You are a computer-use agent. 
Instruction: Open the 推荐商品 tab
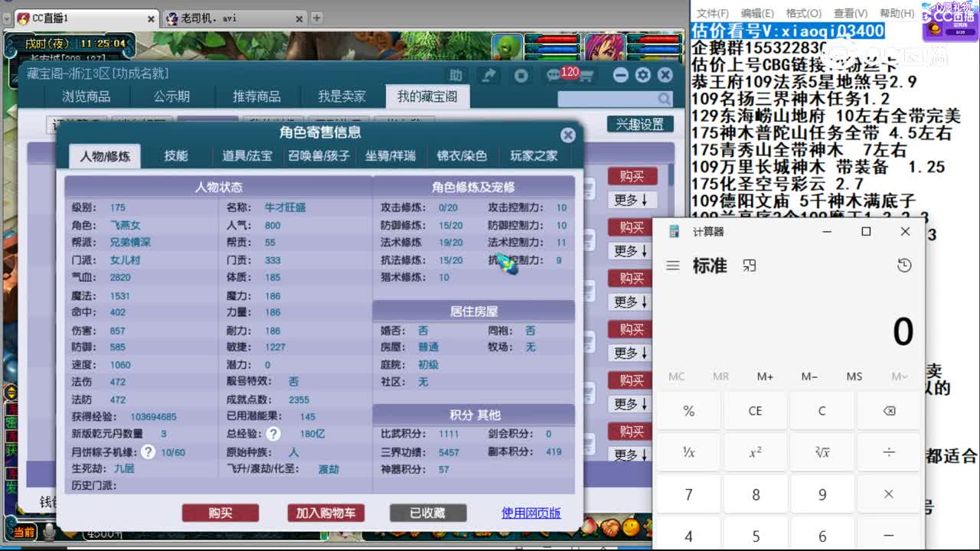256,96
